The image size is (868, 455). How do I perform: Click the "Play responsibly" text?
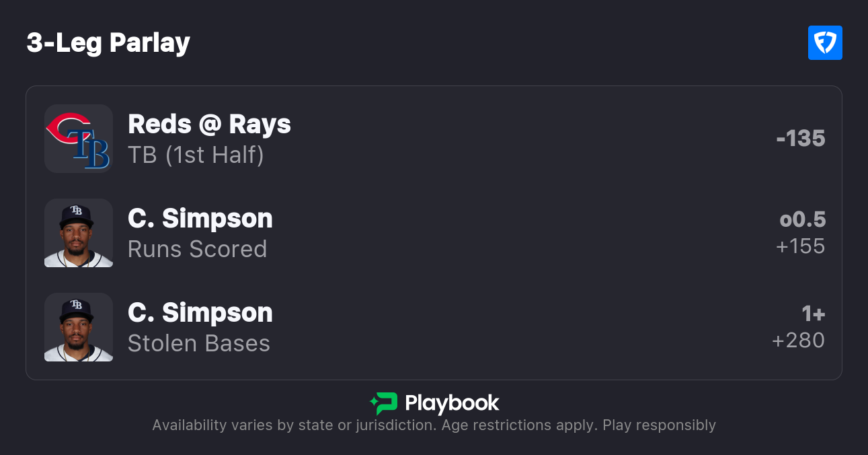click(659, 425)
